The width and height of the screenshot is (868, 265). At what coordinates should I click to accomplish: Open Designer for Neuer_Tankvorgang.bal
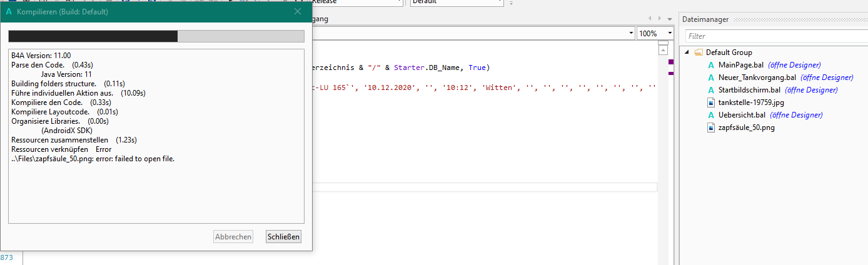coord(827,77)
